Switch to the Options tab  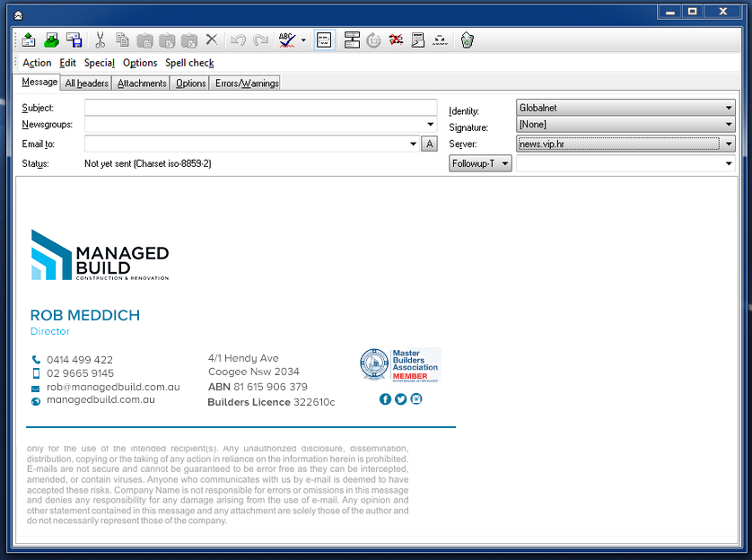[190, 83]
